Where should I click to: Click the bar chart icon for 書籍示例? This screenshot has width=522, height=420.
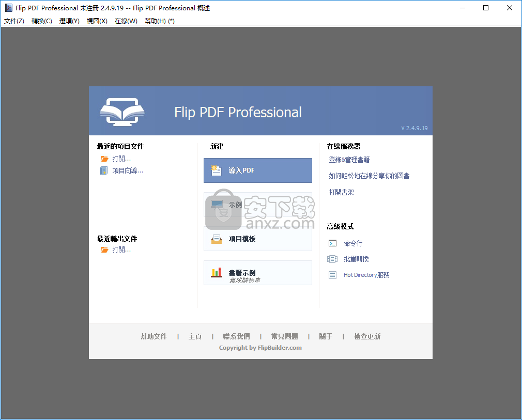[217, 273]
